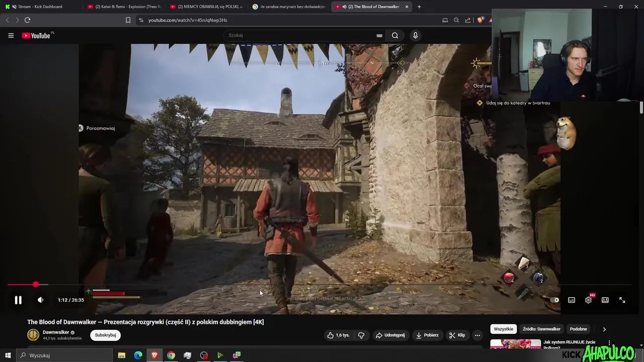Dislike the video with thumbs down
644x362 pixels.
[361, 335]
